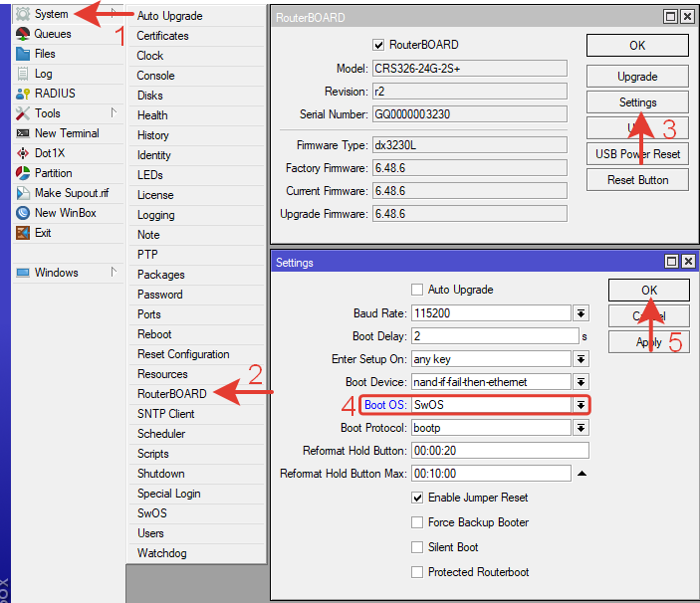Maximize the Settings window
Image resolution: width=700 pixels, height=603 pixels.
coord(671,262)
